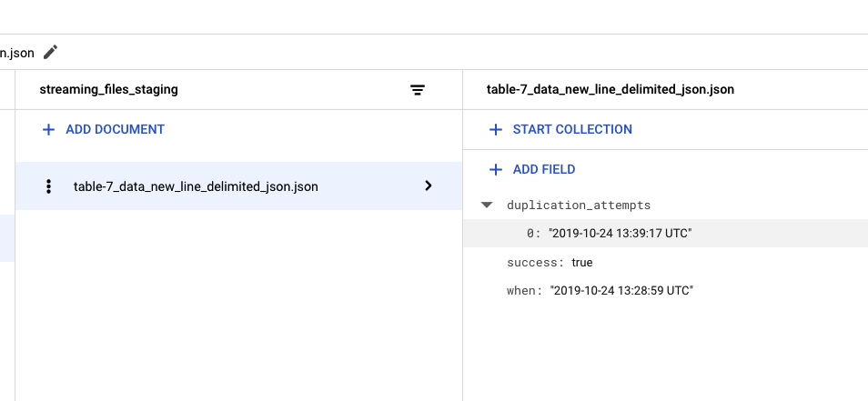Click the plus icon next to ADD DOCUMENT
This screenshot has width=868, height=401.
[49, 129]
